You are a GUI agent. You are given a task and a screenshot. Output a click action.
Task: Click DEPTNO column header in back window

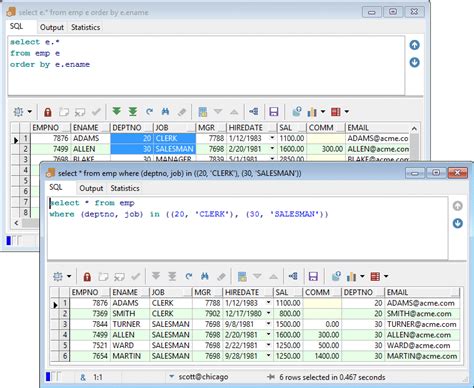(132, 128)
